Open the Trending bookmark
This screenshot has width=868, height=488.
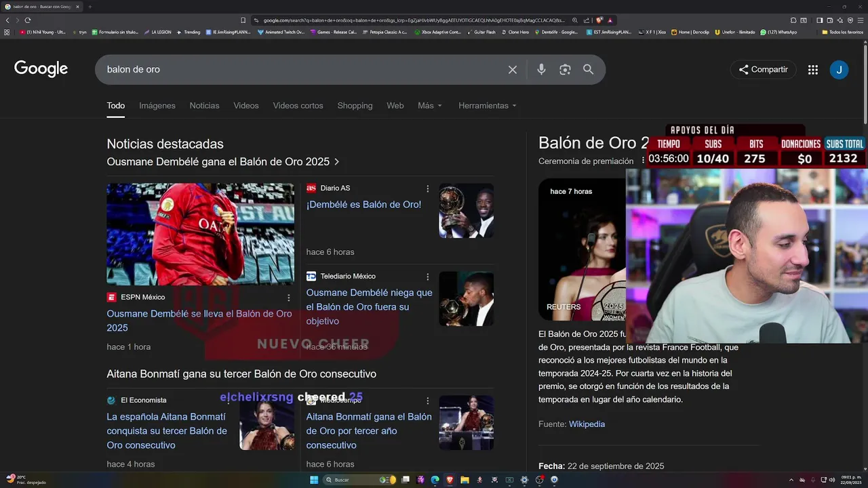189,32
